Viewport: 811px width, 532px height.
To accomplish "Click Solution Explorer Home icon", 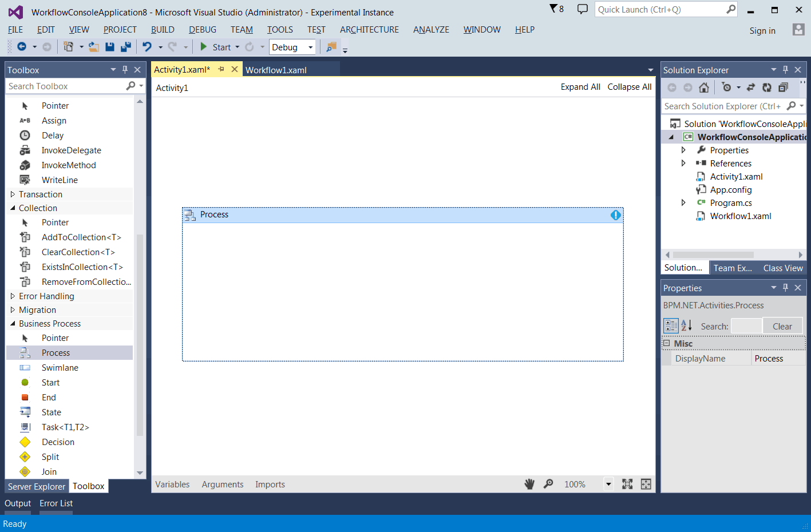I will (x=704, y=87).
